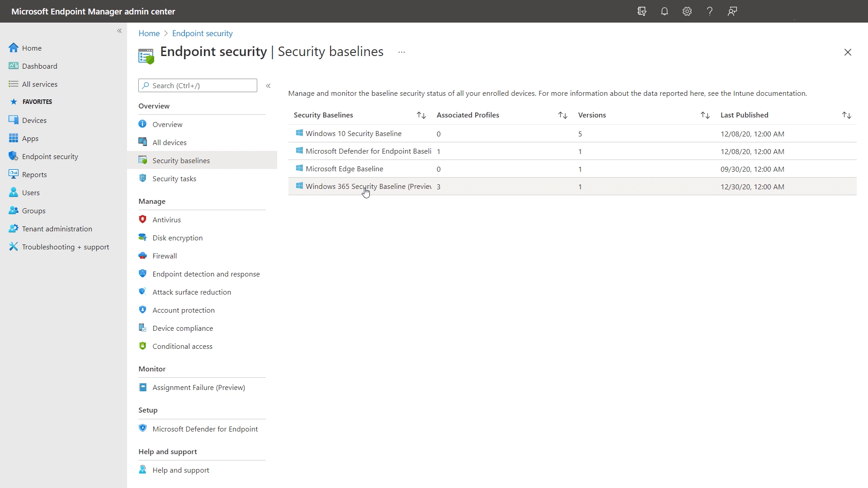Select the Reports sidebar icon
868x488 pixels.
pos(13,174)
